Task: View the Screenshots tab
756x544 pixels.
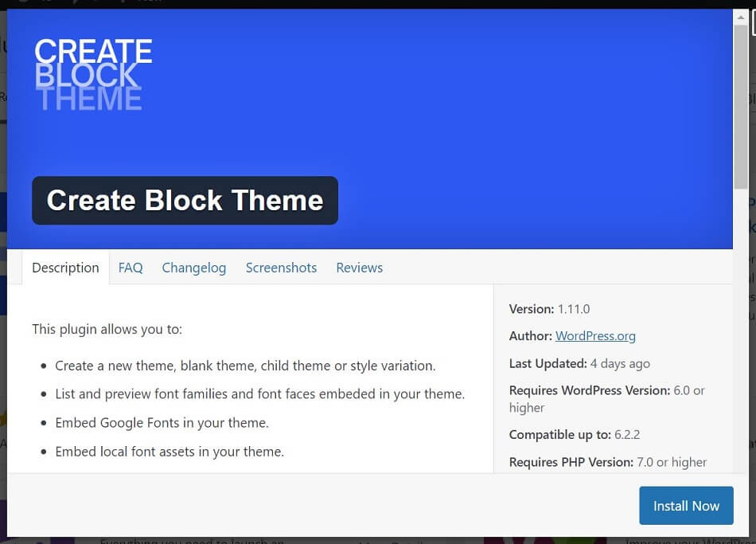Action: pyautogui.click(x=281, y=268)
